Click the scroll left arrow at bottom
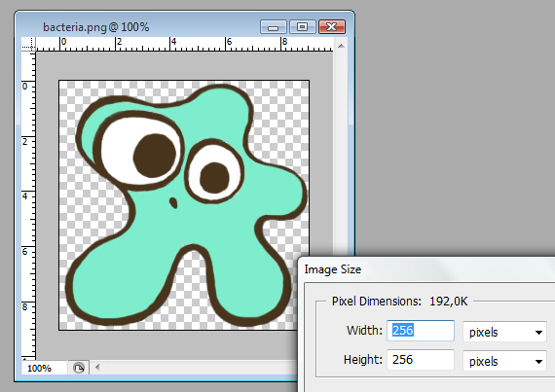Image resolution: width=555 pixels, height=392 pixels. (97, 368)
